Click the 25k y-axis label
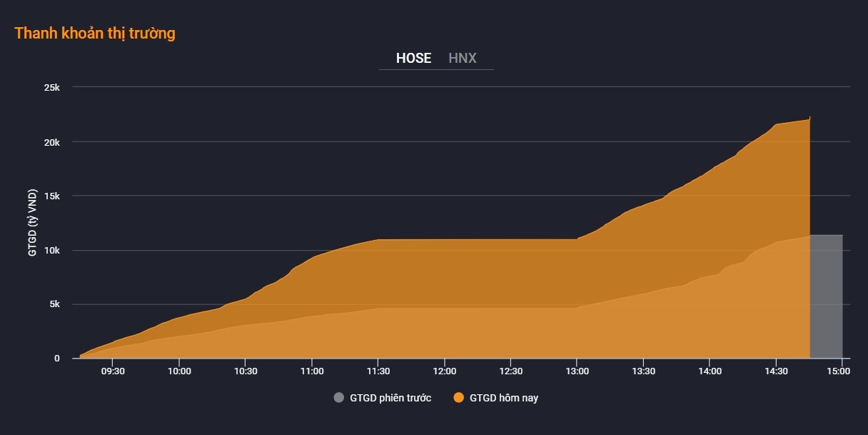Image resolution: width=868 pixels, height=435 pixels. coord(52,87)
